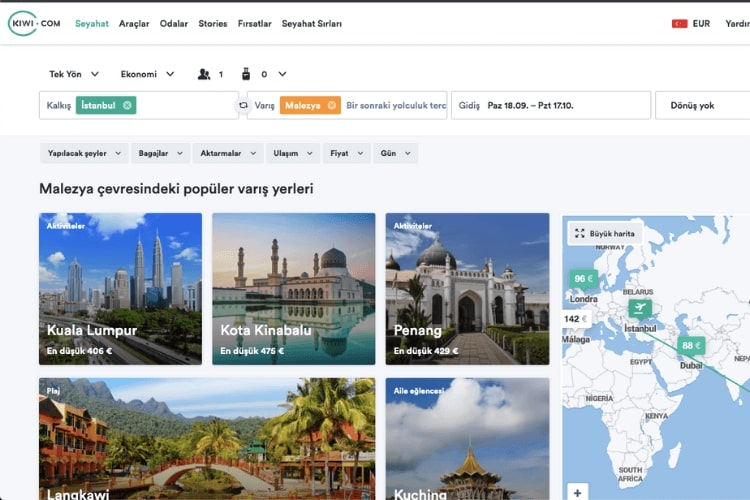Open the Kuala Lumpur destination card
Screen dimensions: 750x500
[x=121, y=289]
